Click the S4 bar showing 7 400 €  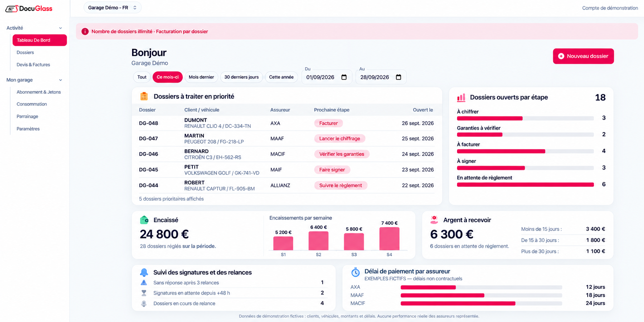390,239
